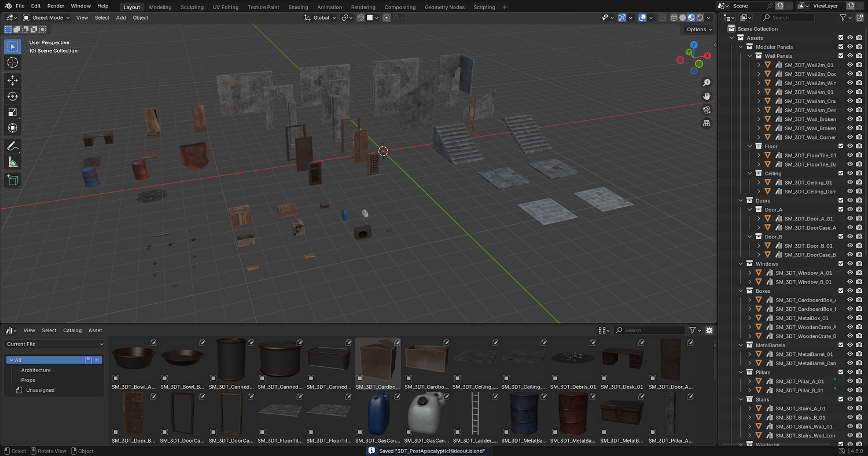Click the viewport zoom magnifier icon
This screenshot has height=456, width=868.
(x=707, y=83)
